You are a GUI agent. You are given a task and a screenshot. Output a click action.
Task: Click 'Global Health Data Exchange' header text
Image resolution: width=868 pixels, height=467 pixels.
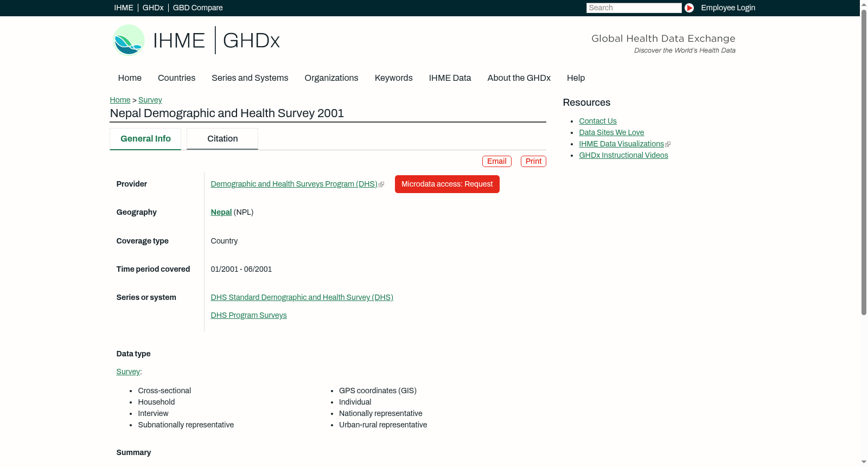[663, 39]
